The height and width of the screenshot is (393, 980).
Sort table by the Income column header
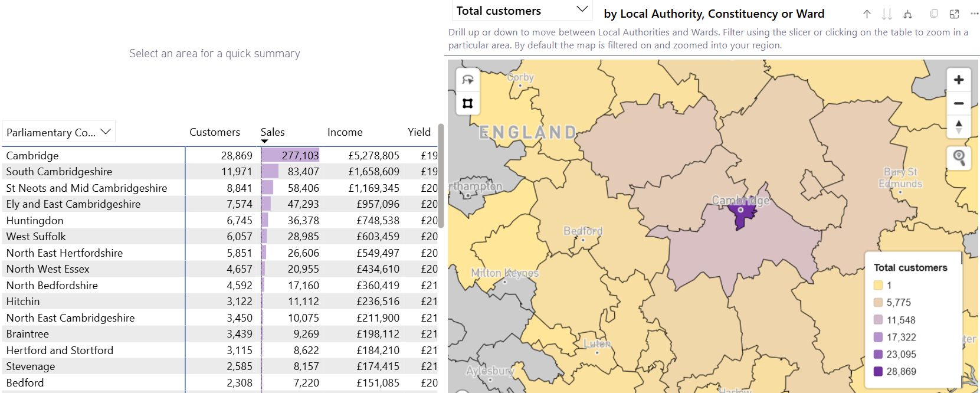[345, 132]
